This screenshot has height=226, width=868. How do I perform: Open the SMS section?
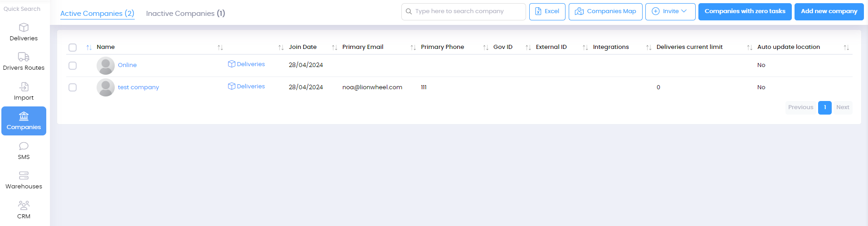click(24, 151)
